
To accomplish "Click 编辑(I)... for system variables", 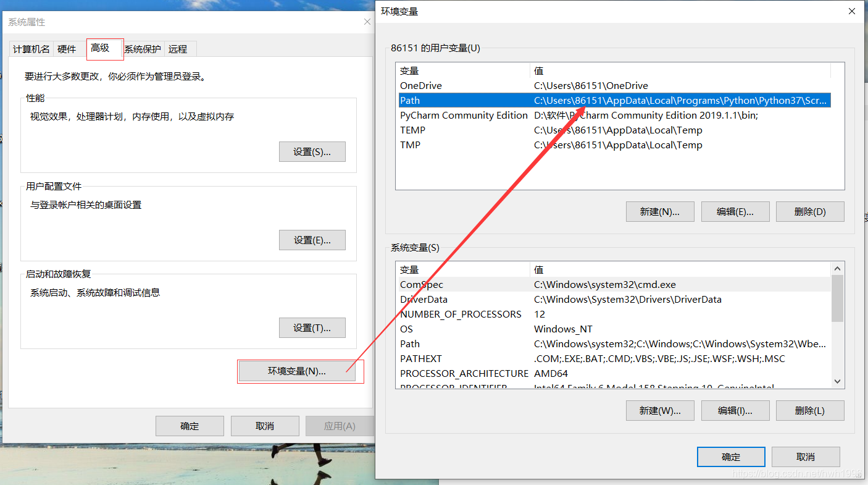I will click(735, 410).
